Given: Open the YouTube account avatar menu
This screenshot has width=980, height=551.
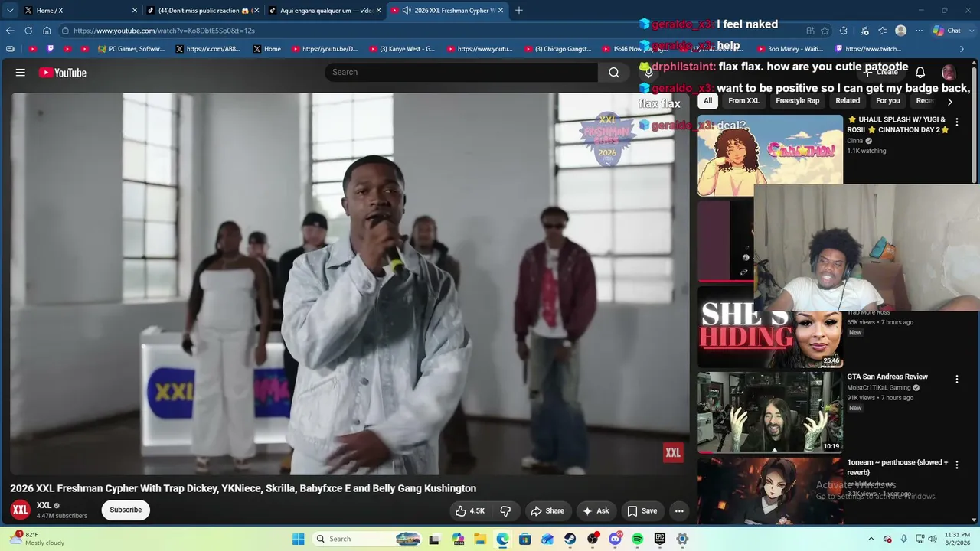Looking at the screenshot, I should click(949, 73).
